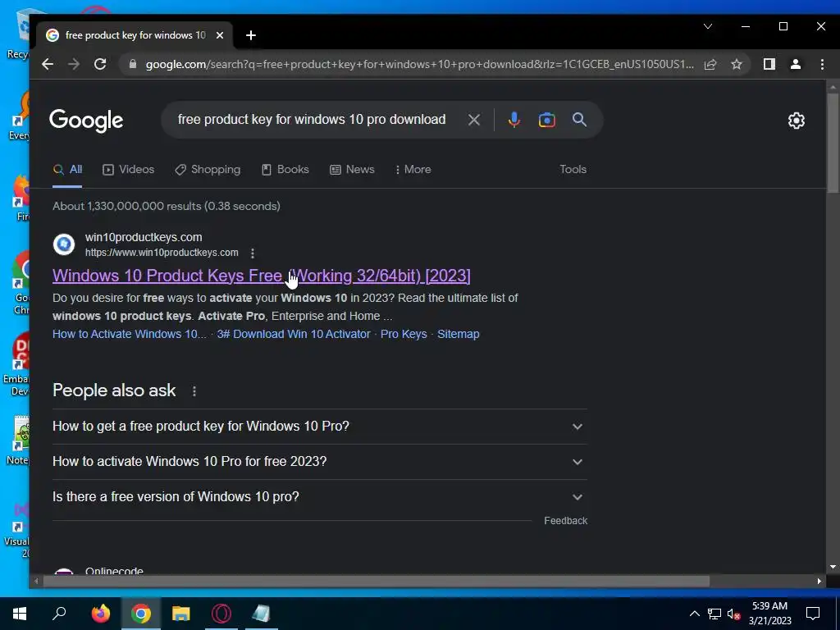The height and width of the screenshot is (630, 840).
Task: Open Windows taskbar search
Action: point(59,614)
